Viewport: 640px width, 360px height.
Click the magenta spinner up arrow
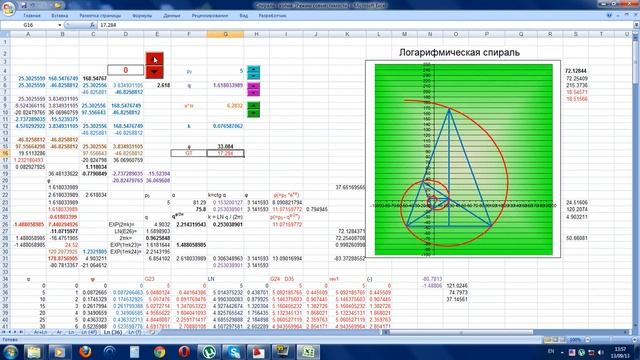point(253,86)
